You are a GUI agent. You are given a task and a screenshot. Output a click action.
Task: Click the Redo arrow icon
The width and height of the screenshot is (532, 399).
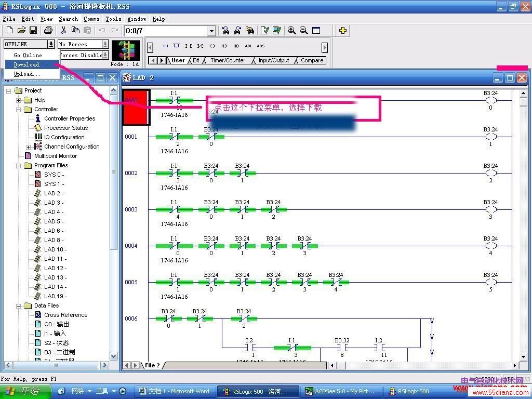(115, 30)
